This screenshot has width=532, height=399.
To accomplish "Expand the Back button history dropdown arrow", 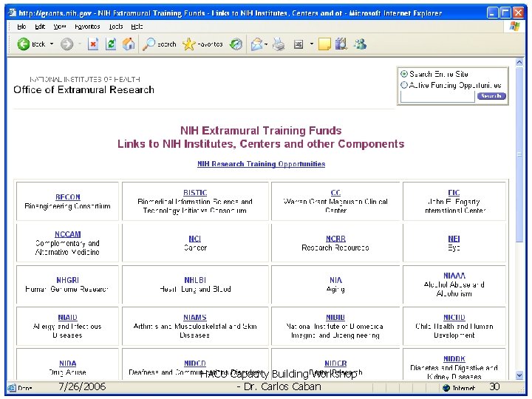I will (x=52, y=44).
